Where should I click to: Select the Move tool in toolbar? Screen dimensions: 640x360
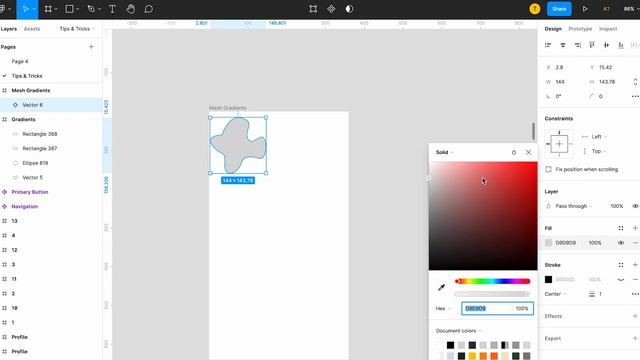[x=25, y=9]
